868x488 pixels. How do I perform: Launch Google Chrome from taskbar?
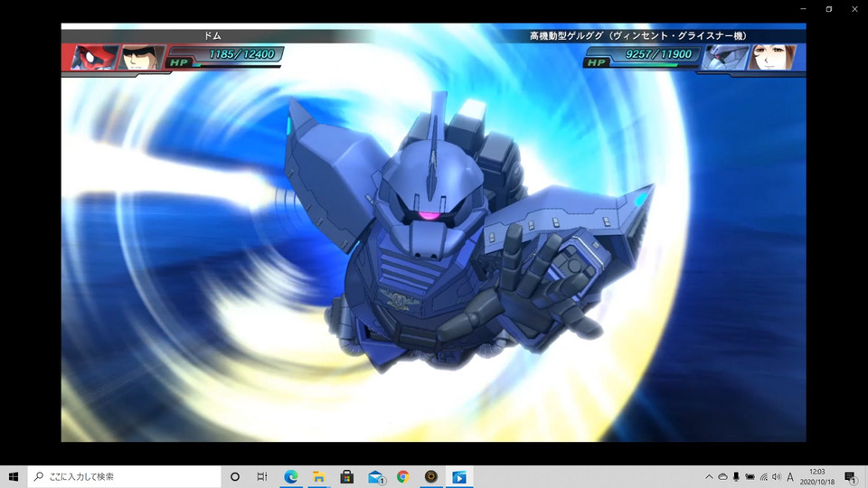point(403,476)
